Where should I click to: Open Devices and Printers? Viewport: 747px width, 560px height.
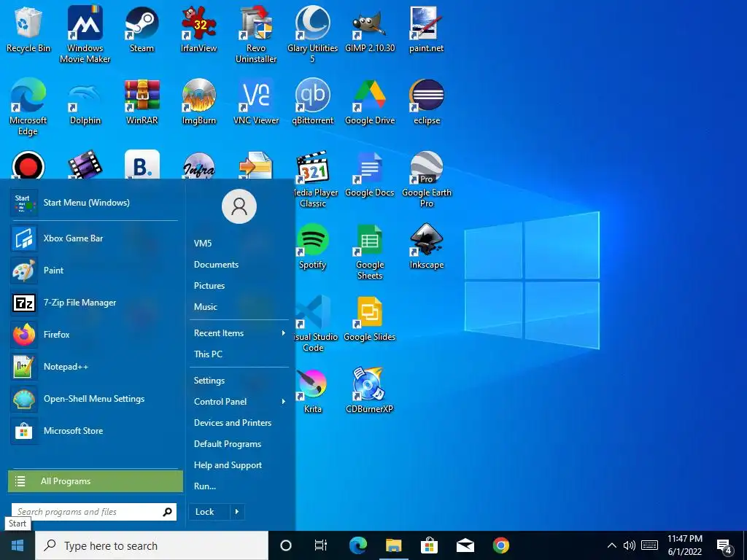(x=239, y=423)
